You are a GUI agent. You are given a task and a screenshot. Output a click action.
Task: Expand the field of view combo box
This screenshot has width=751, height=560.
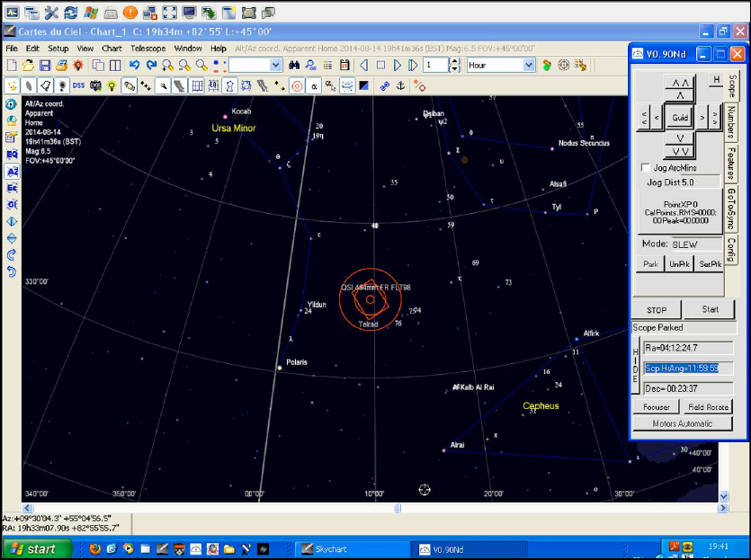275,66
